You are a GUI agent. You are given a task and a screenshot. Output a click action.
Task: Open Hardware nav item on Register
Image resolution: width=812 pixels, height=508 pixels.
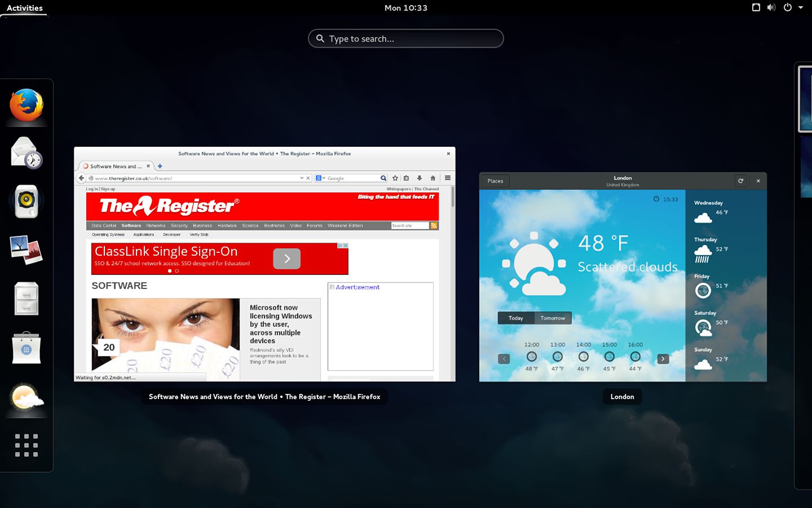pyautogui.click(x=227, y=225)
